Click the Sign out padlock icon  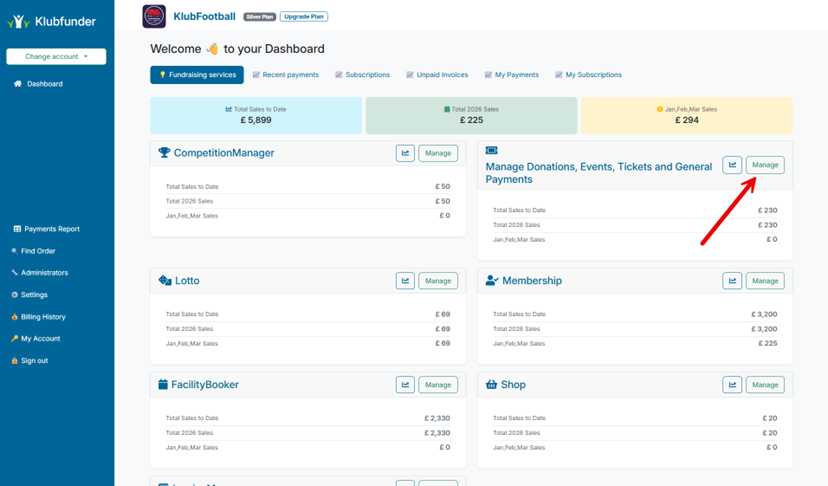(x=15, y=361)
